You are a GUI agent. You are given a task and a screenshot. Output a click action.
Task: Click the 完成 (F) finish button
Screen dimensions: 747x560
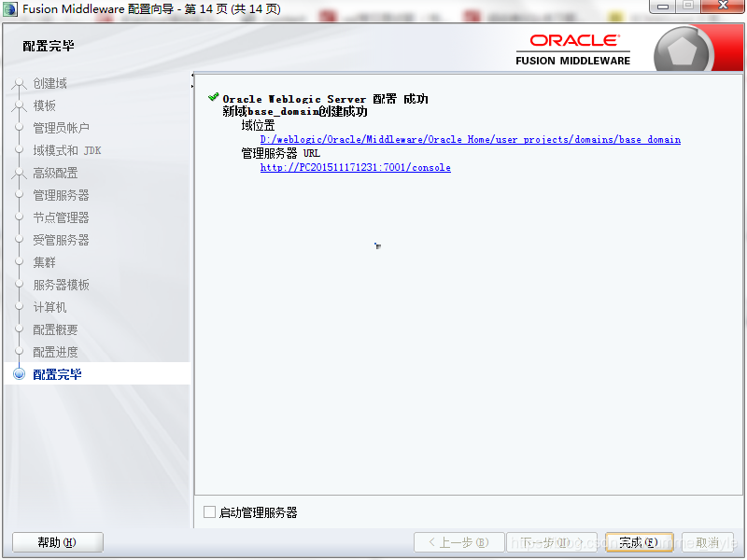coord(639,542)
